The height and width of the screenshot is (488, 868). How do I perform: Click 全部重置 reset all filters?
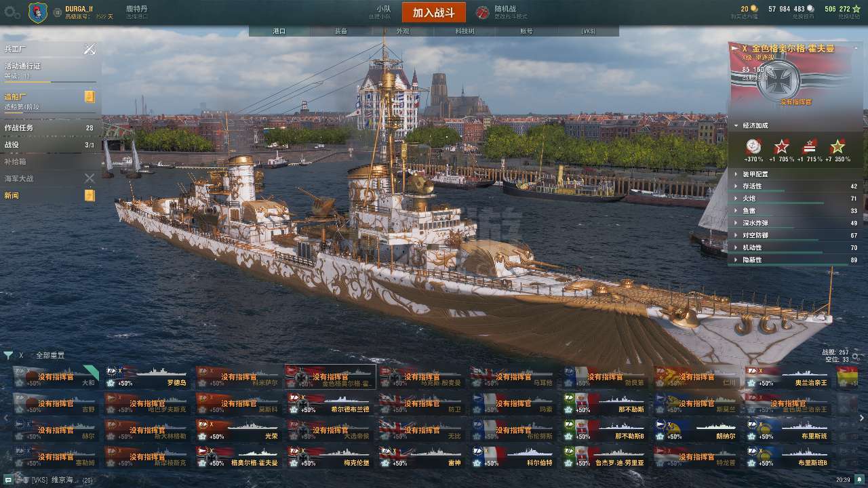(x=51, y=355)
